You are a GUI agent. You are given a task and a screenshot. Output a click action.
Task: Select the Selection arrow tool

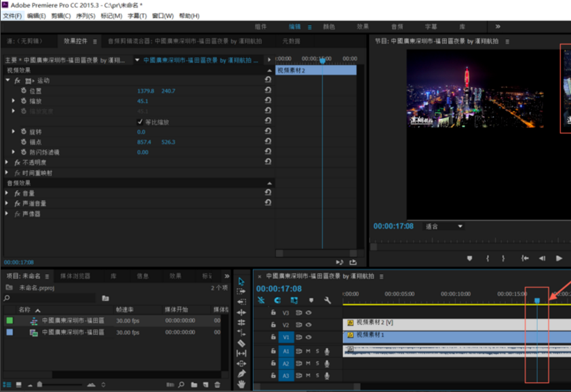pyautogui.click(x=241, y=281)
